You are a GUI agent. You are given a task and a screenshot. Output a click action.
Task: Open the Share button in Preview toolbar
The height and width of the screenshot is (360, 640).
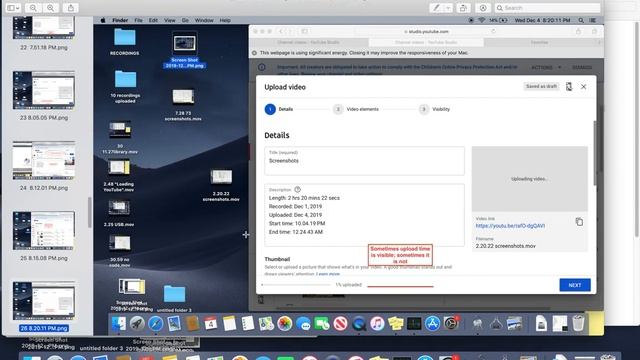tap(71, 8)
